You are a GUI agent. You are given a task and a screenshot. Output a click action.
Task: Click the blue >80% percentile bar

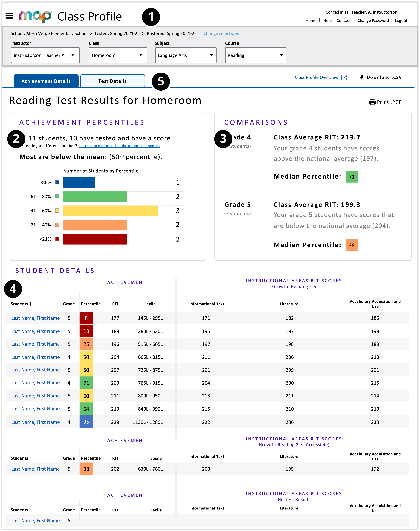(79, 183)
